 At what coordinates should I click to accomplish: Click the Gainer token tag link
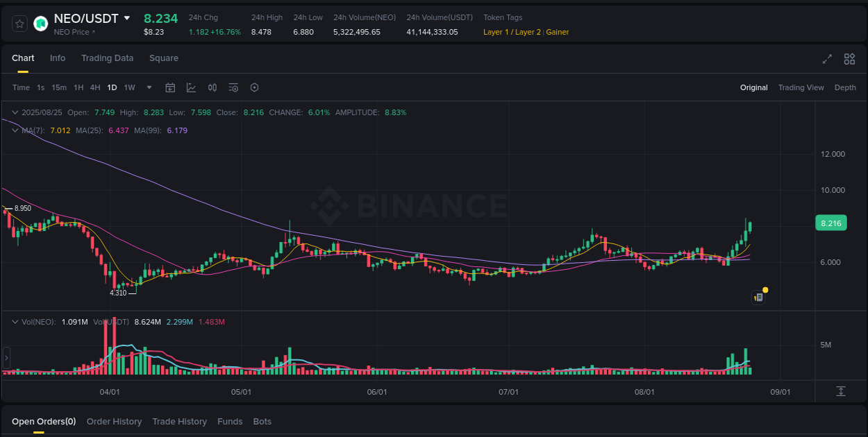point(556,32)
